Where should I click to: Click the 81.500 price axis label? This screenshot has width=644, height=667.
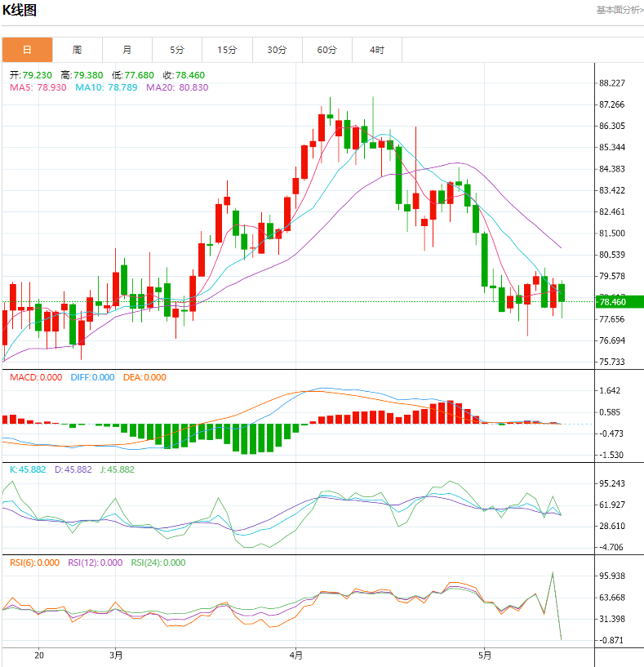click(x=612, y=233)
